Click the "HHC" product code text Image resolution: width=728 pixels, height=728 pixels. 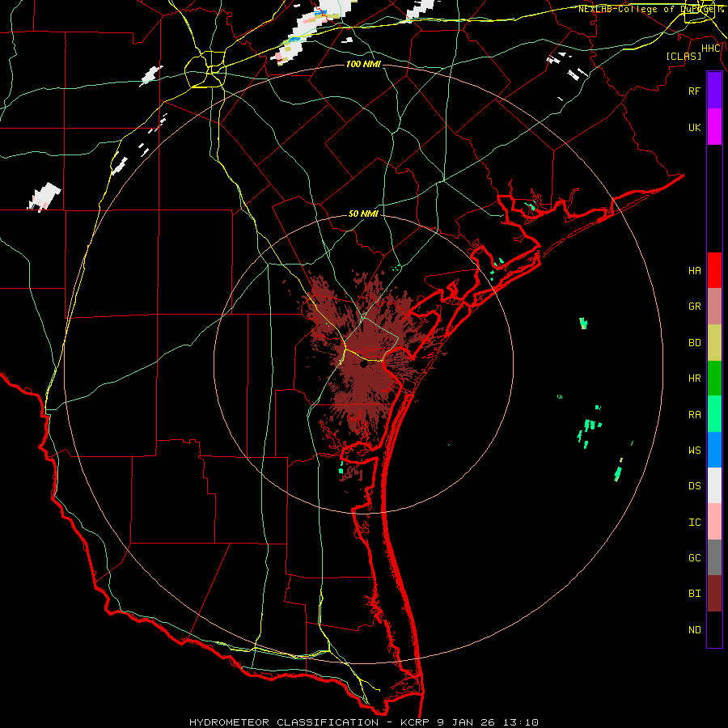[x=711, y=49]
